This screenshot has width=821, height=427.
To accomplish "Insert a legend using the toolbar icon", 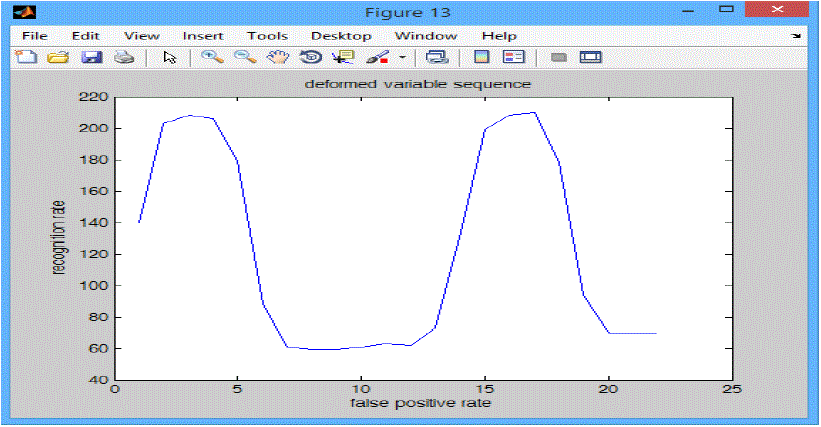I will [x=513, y=57].
